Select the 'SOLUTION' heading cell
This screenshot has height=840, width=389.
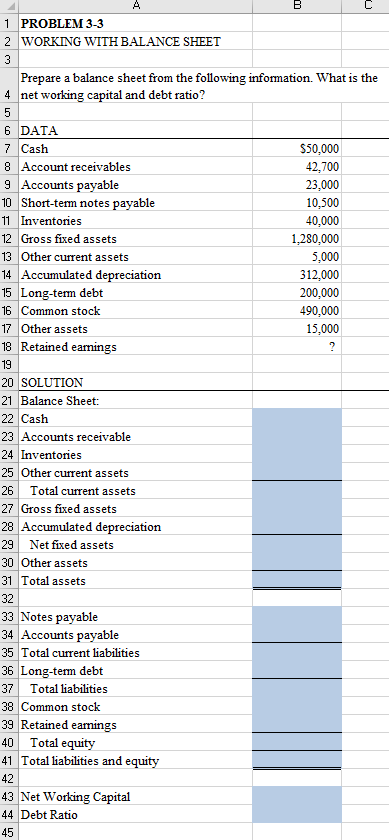[136, 382]
